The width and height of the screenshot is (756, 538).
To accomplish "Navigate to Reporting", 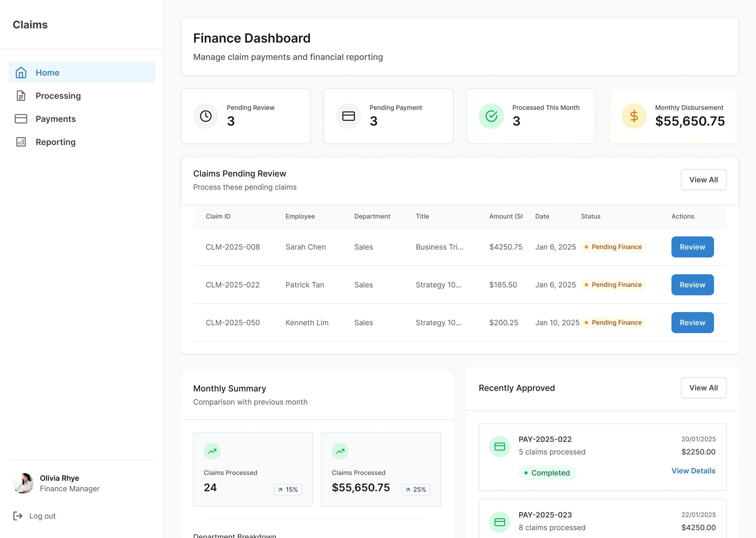I will [81, 142].
